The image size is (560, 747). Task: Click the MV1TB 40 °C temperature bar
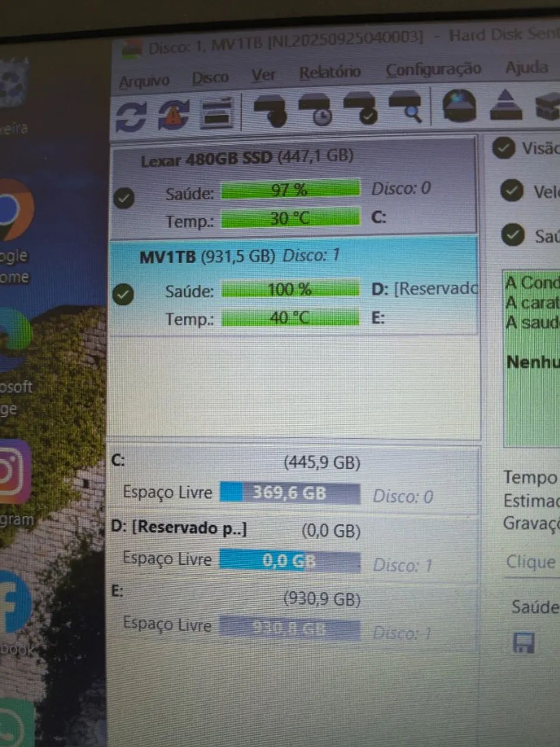pyautogui.click(x=290, y=317)
